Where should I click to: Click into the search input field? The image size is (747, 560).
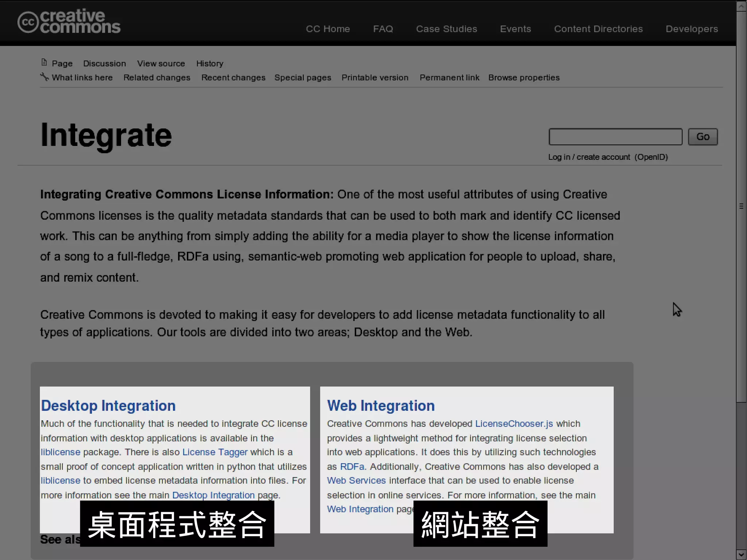(615, 137)
